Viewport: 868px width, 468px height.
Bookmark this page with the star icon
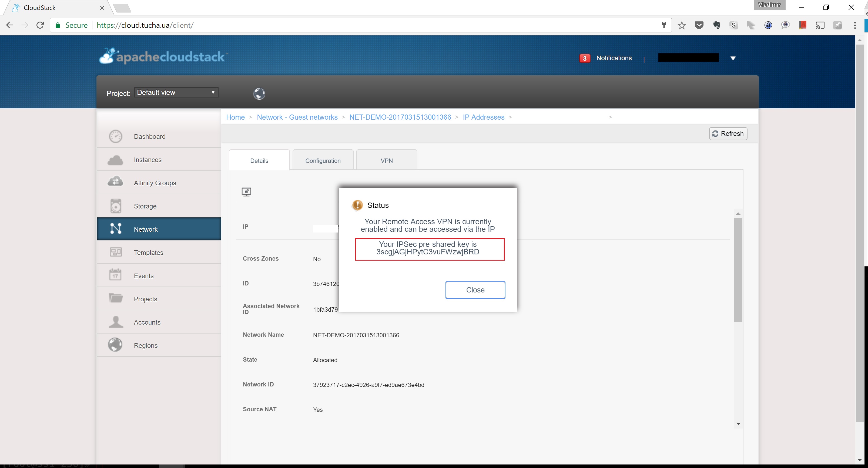pos(682,25)
